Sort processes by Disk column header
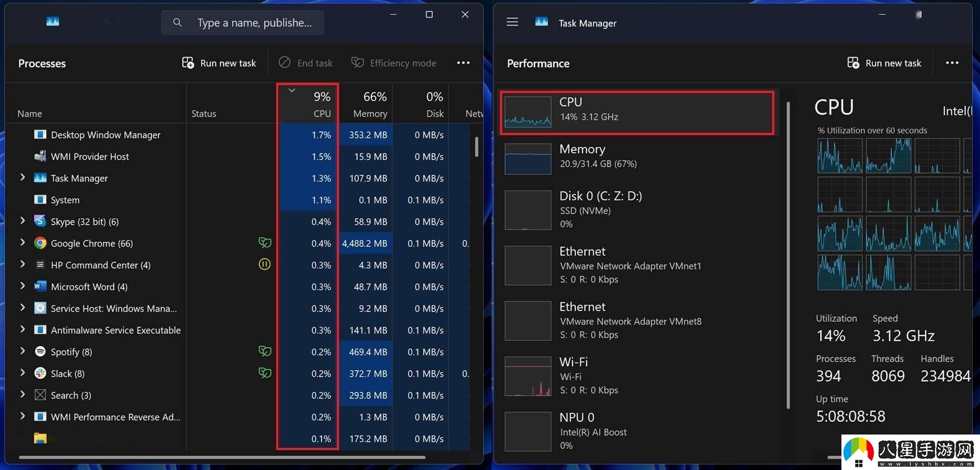This screenshot has height=470, width=980. coord(421,104)
